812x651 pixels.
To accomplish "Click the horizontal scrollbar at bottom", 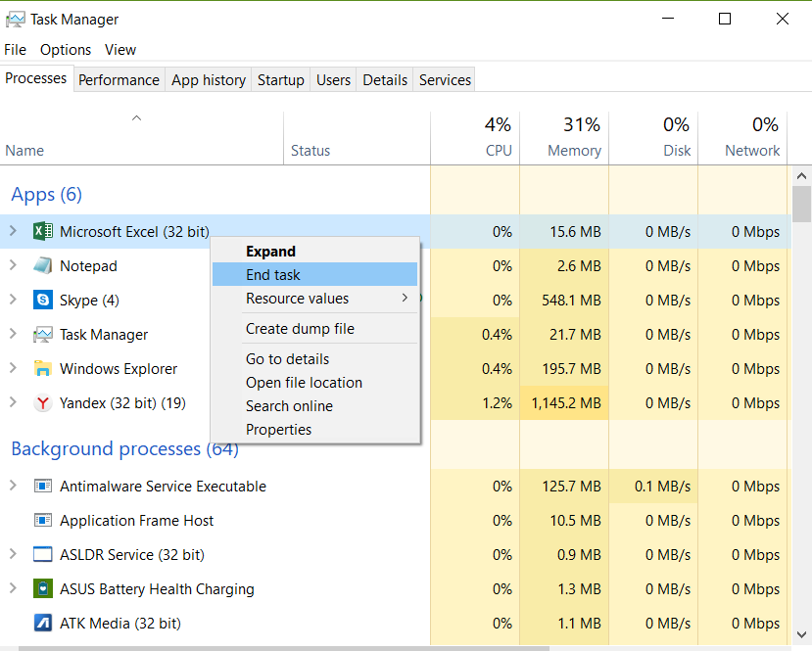I will [284, 648].
